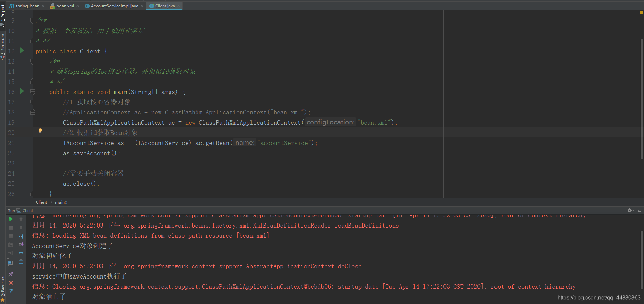
Task: Click the commented-out ApplicationContext line 18
Action: pyautogui.click(x=187, y=112)
